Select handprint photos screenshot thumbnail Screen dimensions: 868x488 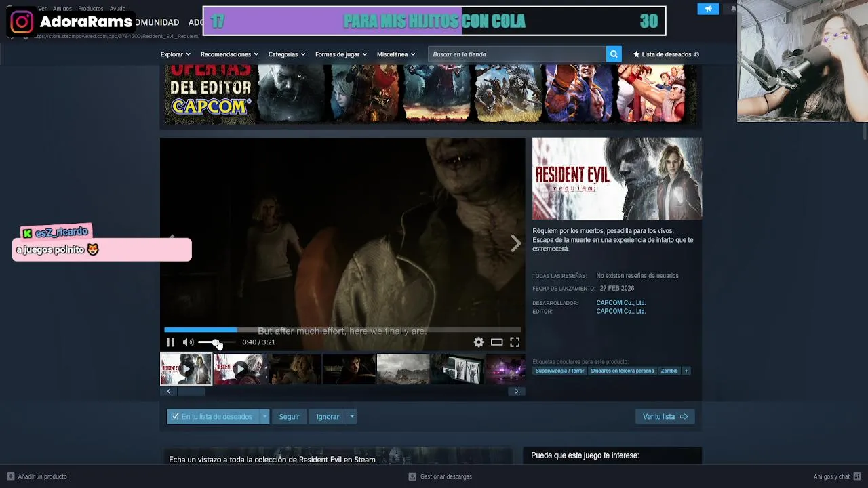tap(457, 369)
